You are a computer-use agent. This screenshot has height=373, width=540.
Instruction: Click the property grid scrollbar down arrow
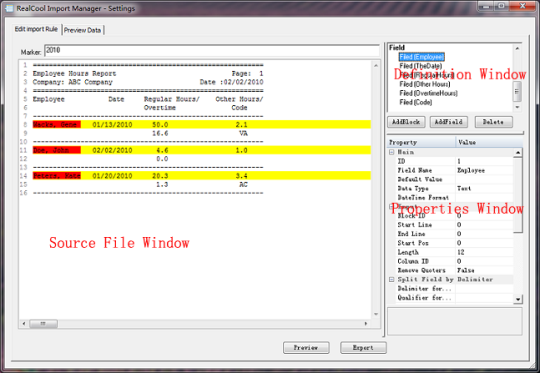tap(518, 299)
